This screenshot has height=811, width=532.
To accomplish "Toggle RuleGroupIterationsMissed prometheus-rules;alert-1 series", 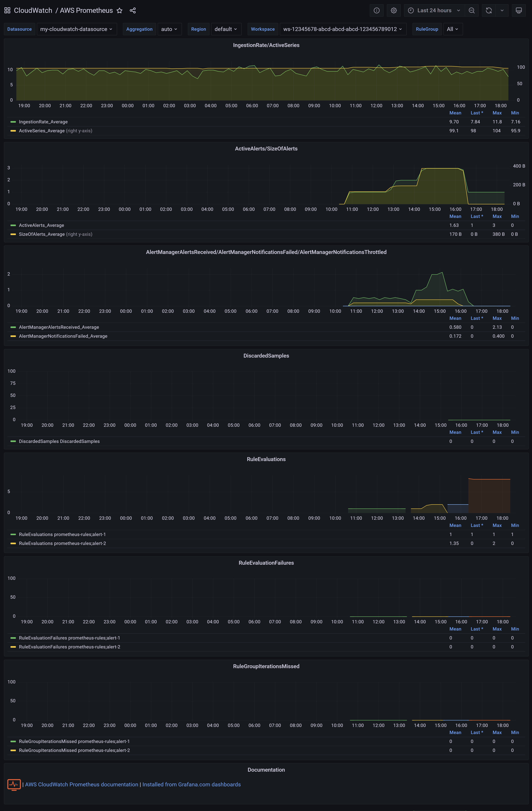I will pyautogui.click(x=74, y=742).
